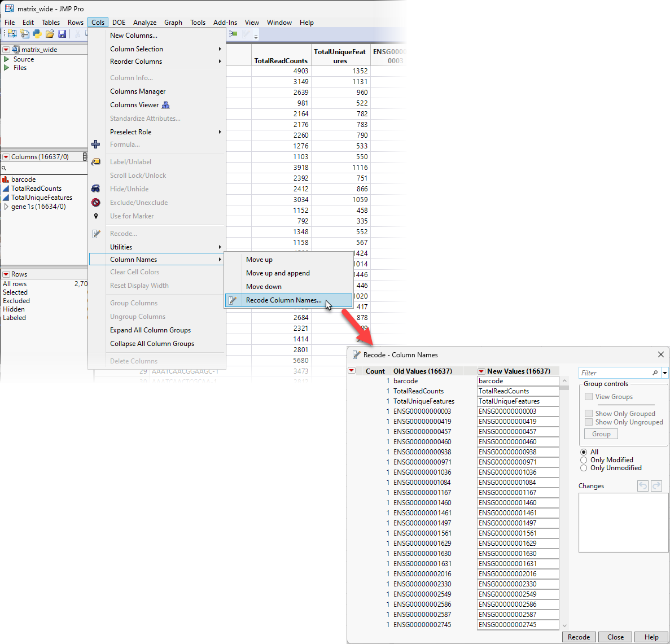Open the Filter options dropdown arrow
The width and height of the screenshot is (670, 644).
[x=665, y=373]
